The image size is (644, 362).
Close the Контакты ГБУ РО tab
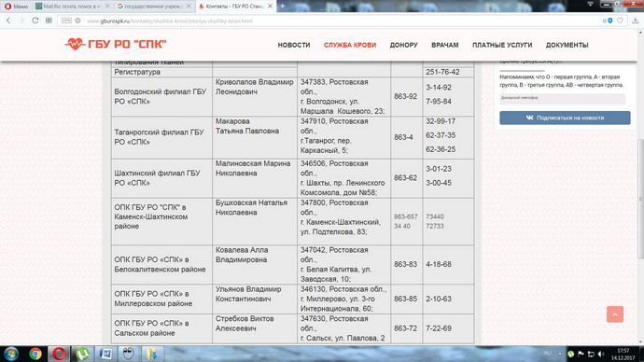(270, 7)
